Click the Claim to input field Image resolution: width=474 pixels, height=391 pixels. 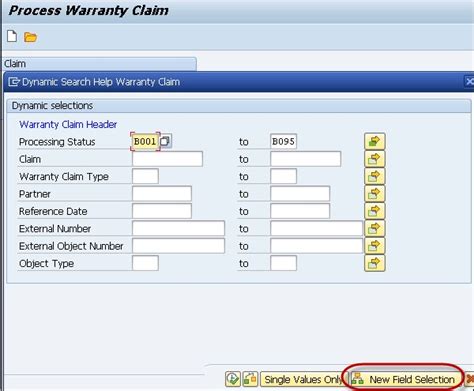click(306, 159)
